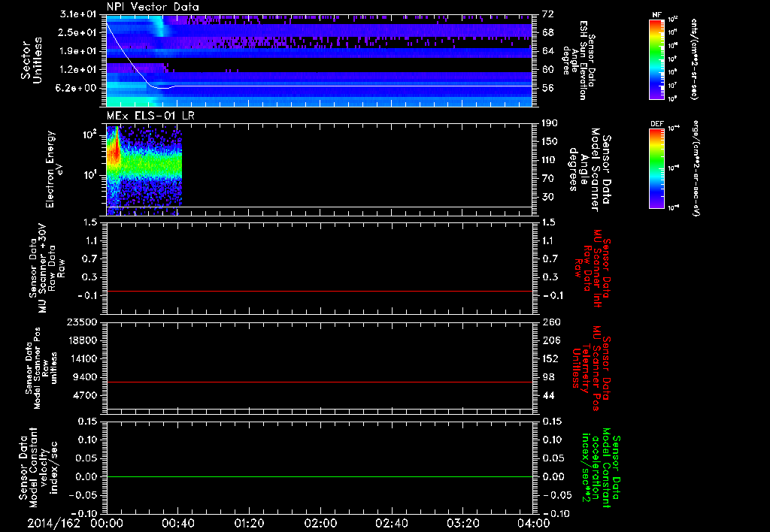Click the '6.2e+00' sector tick value

[x=76, y=89]
